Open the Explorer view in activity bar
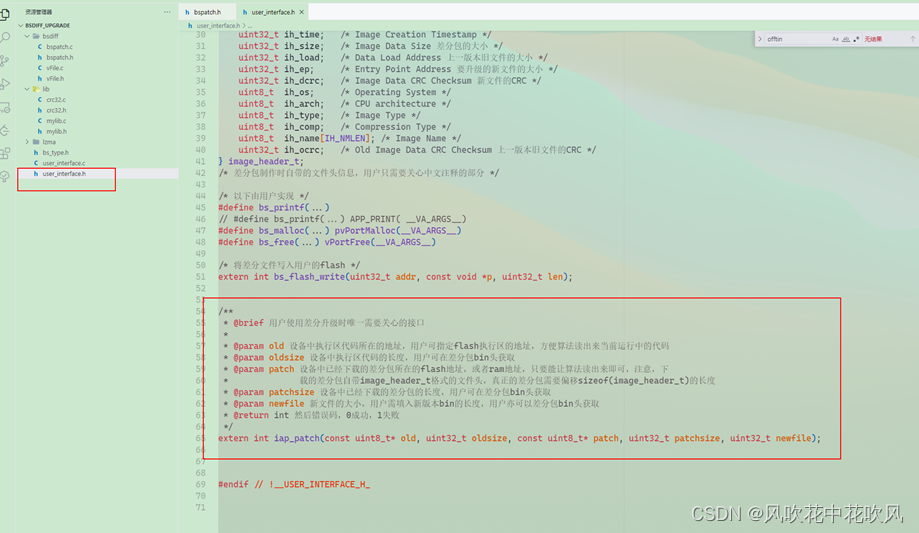The height and width of the screenshot is (533, 919). click(5, 14)
